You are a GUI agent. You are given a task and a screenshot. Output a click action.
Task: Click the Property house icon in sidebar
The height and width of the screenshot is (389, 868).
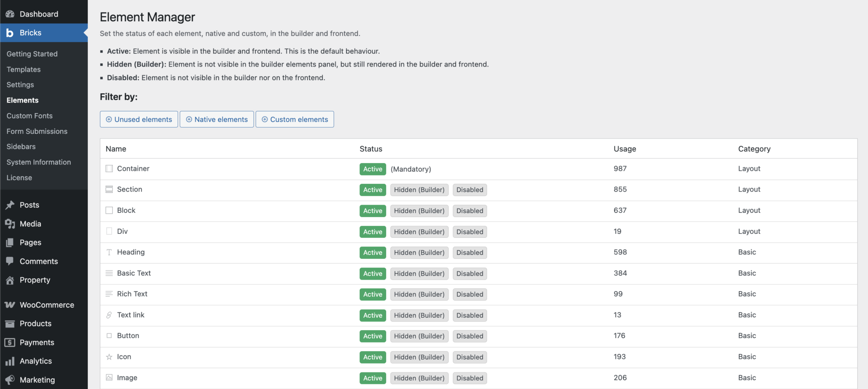point(10,280)
